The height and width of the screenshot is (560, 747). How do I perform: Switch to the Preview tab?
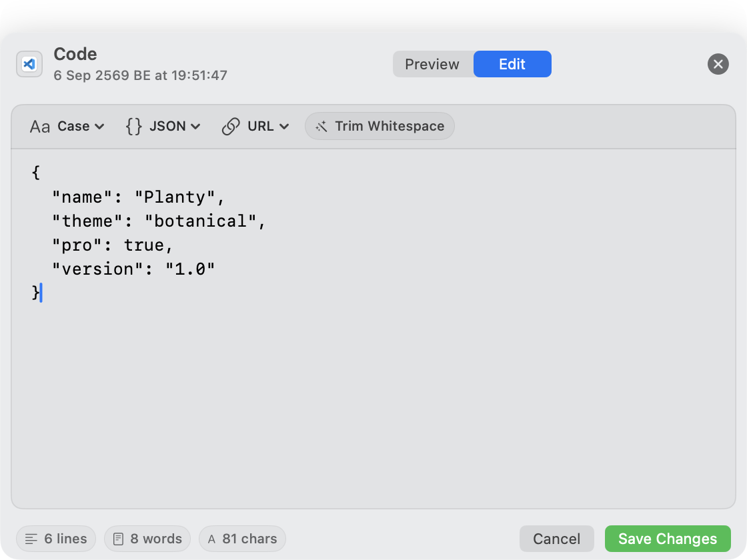(x=432, y=64)
